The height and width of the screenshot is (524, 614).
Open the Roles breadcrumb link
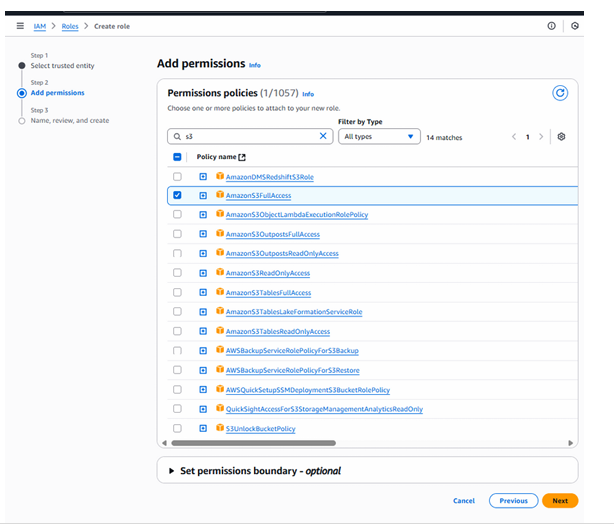click(x=70, y=26)
